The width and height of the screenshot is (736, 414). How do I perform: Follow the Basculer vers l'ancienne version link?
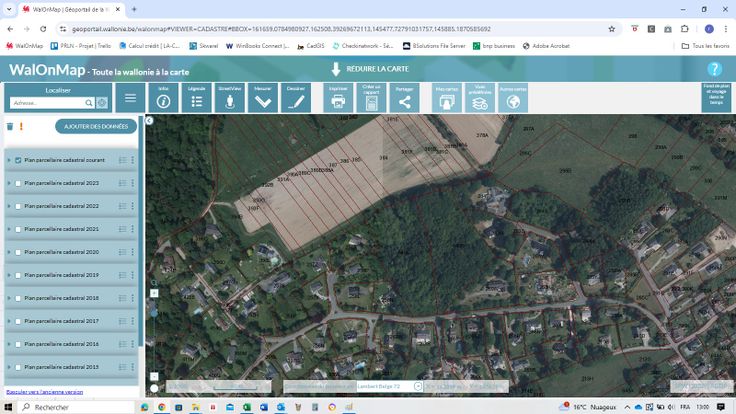[x=45, y=391]
